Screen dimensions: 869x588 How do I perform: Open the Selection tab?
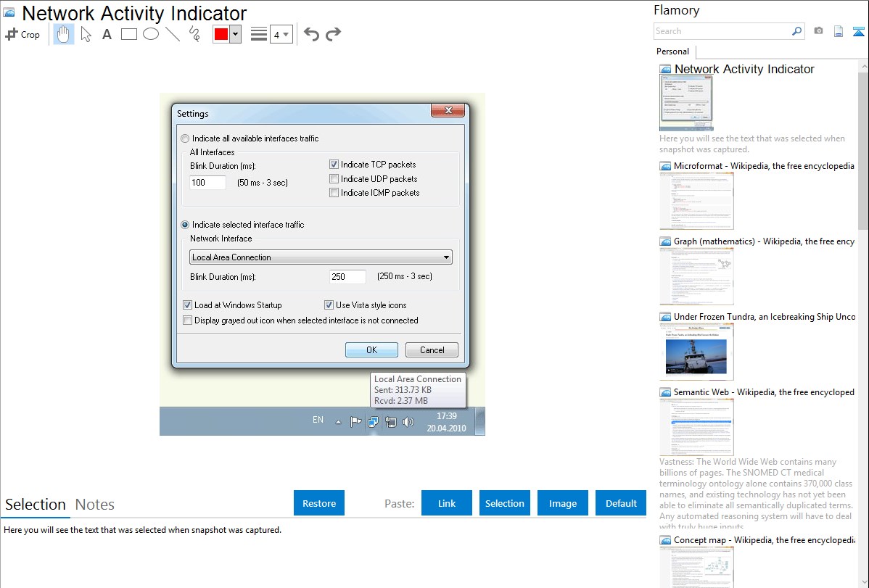coord(36,505)
